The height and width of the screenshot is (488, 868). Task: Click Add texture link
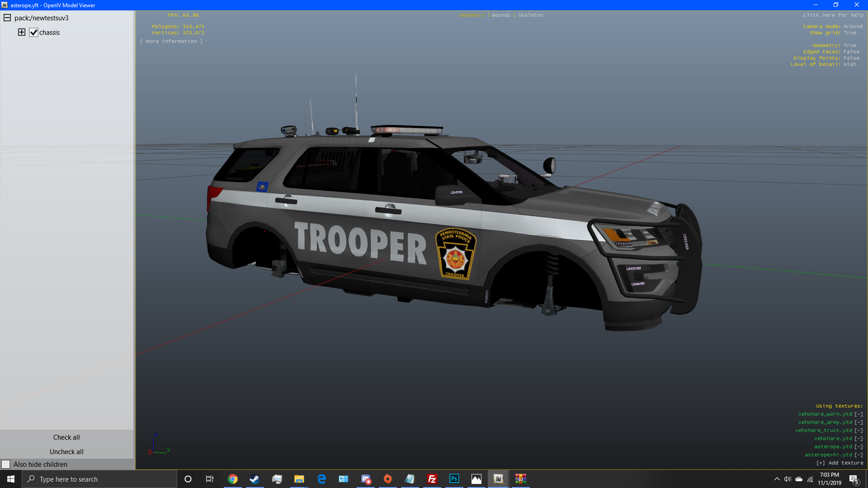840,463
